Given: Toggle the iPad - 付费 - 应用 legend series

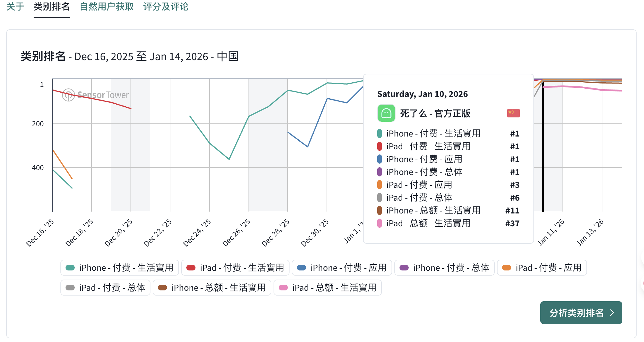Looking at the screenshot, I should (x=542, y=268).
